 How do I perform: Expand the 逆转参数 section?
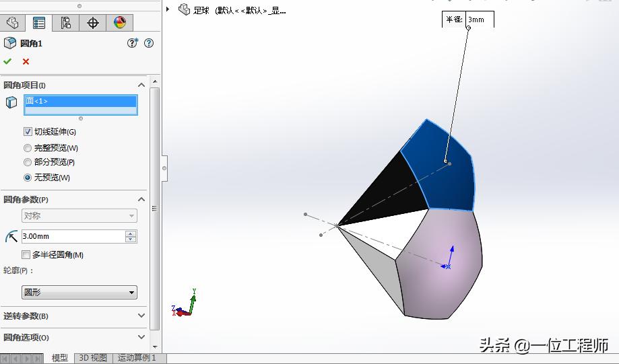(141, 316)
